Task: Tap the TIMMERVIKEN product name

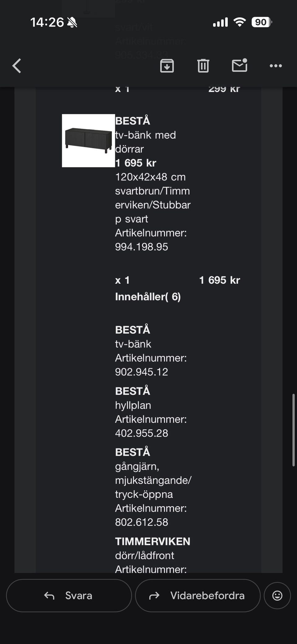Action: click(153, 541)
